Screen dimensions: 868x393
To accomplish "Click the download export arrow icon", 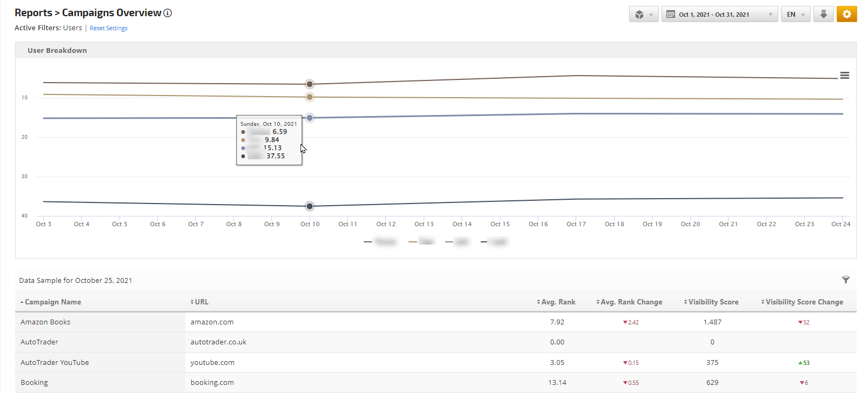I will pos(823,14).
